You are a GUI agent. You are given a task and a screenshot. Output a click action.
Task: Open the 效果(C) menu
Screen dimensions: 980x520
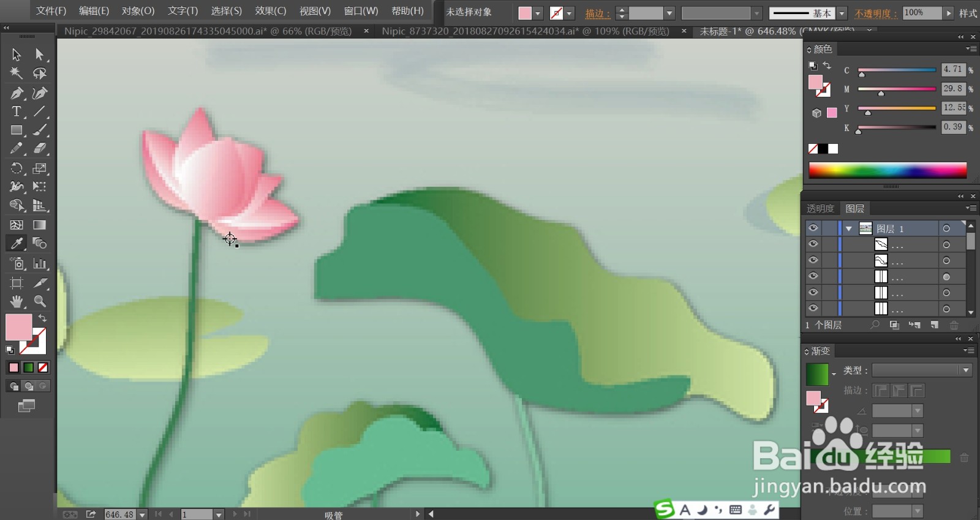(x=271, y=11)
